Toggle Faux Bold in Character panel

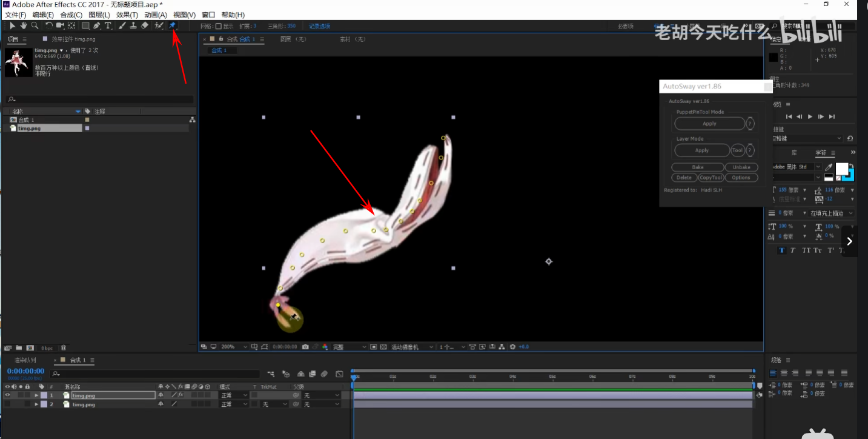click(782, 250)
